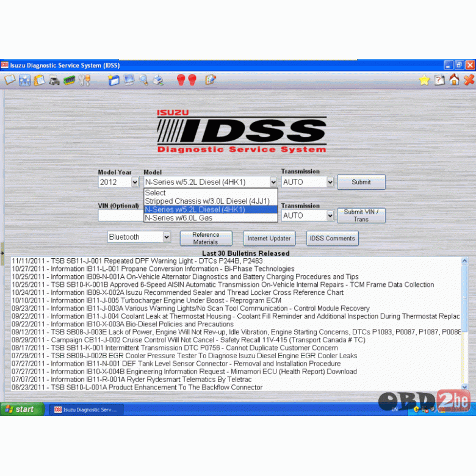Open IDSS Comments
Viewport: 476px width, 476px height.
point(332,238)
